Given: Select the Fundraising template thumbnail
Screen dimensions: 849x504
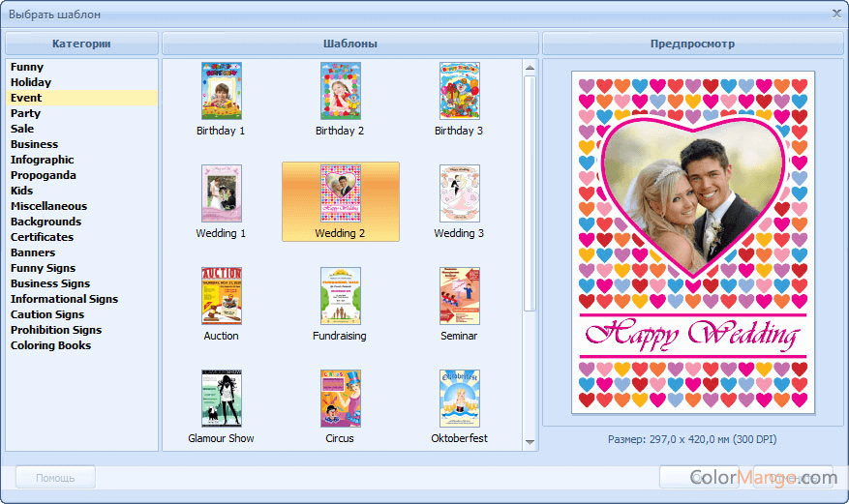Looking at the screenshot, I should tap(340, 296).
